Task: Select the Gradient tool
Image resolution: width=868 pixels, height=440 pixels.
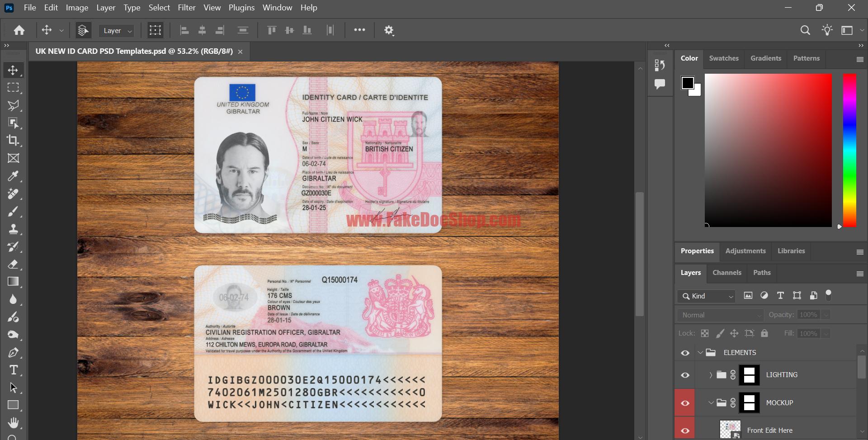Action: (x=13, y=282)
